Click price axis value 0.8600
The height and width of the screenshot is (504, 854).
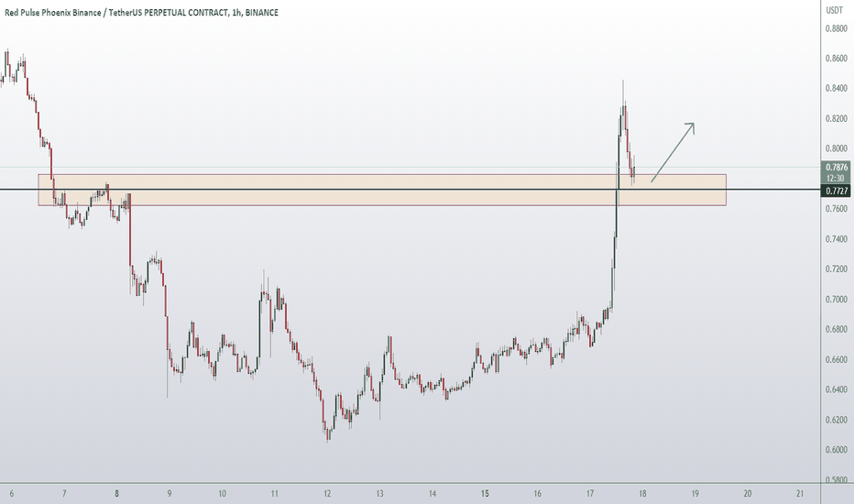point(836,59)
